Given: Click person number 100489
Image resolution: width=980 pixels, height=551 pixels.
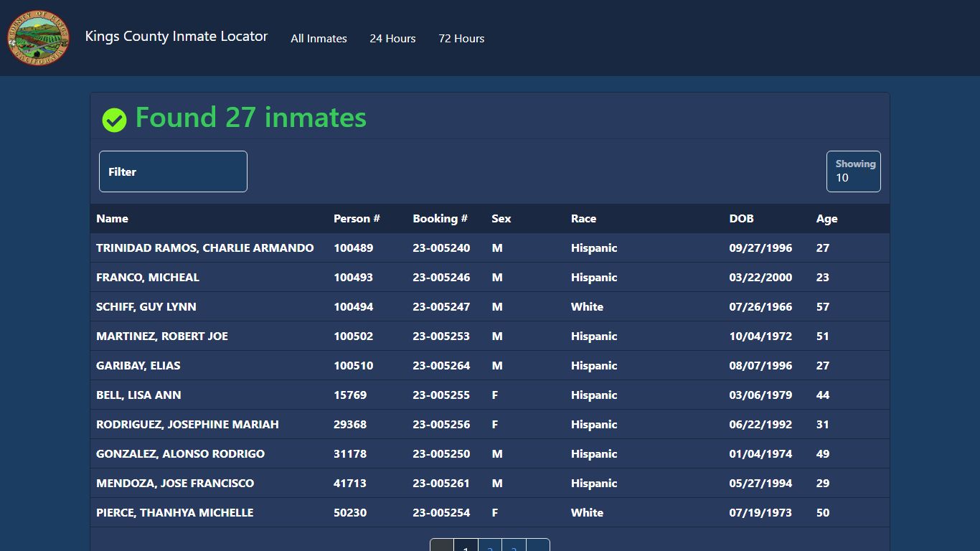Looking at the screenshot, I should (353, 248).
